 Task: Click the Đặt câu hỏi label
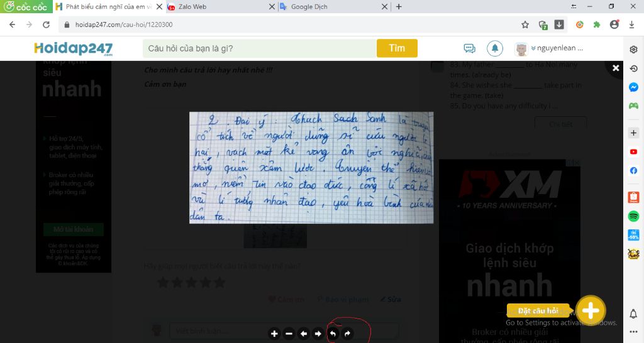pos(538,310)
